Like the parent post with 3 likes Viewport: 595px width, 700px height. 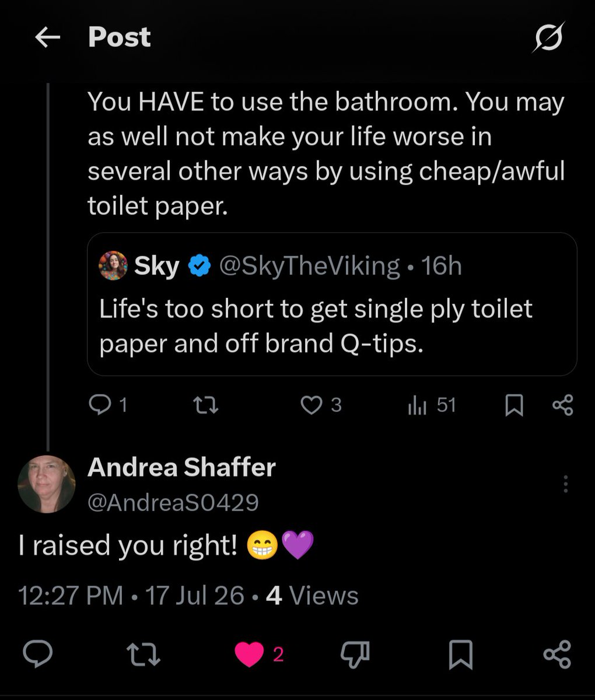point(321,405)
